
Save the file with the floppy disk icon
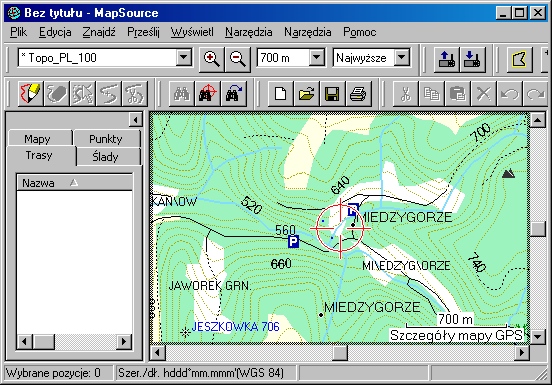[x=332, y=94]
